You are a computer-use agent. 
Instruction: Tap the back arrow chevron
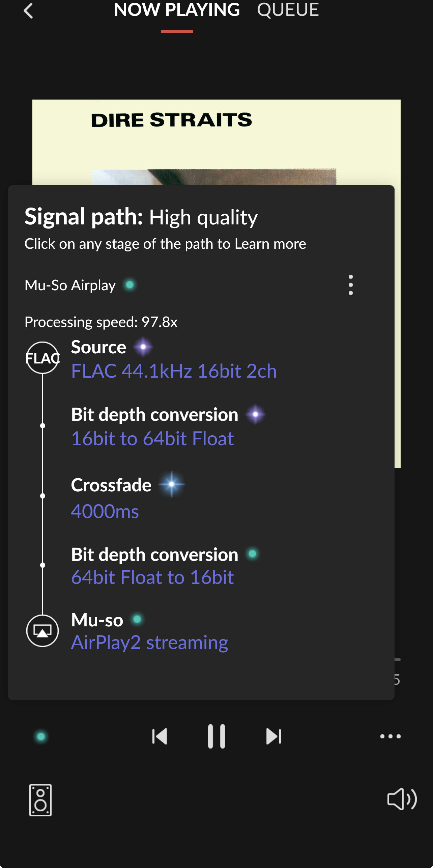(x=29, y=11)
